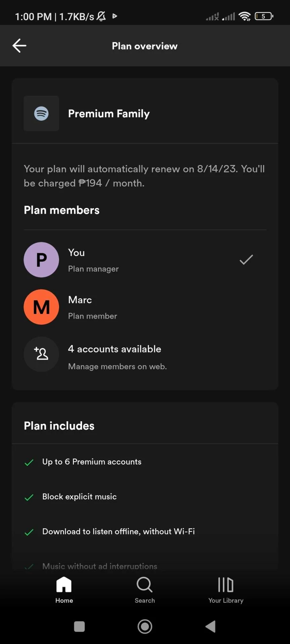Image resolution: width=290 pixels, height=644 pixels.
Task: Tap the Android back triangle button
Action: (x=210, y=626)
